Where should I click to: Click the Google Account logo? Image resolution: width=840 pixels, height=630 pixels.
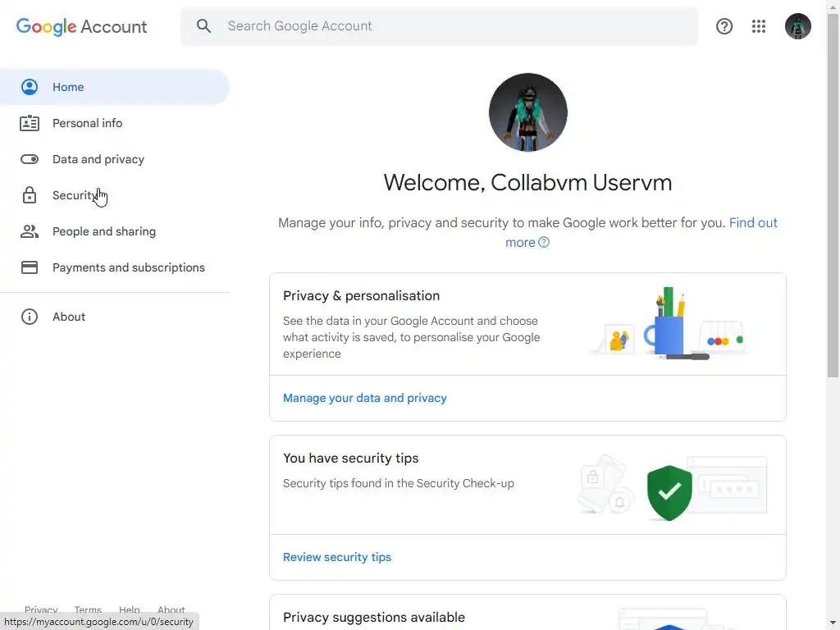[x=82, y=26]
